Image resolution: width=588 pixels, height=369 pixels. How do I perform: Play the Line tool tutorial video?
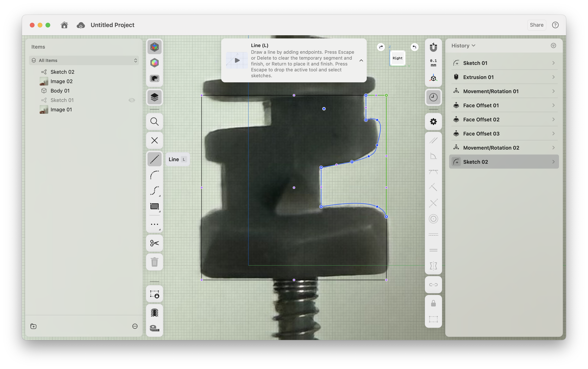(237, 61)
